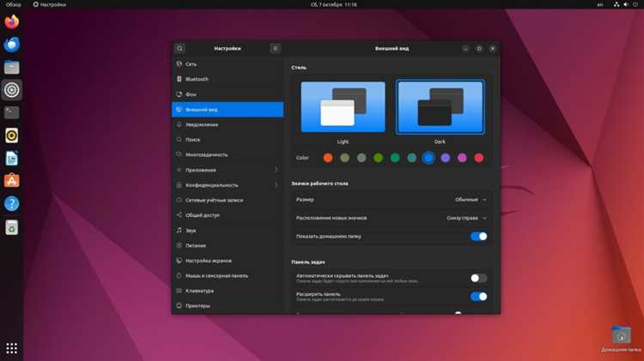Toggle Показать домашнюю папку switch
The width and height of the screenshot is (644, 361).
pos(478,237)
